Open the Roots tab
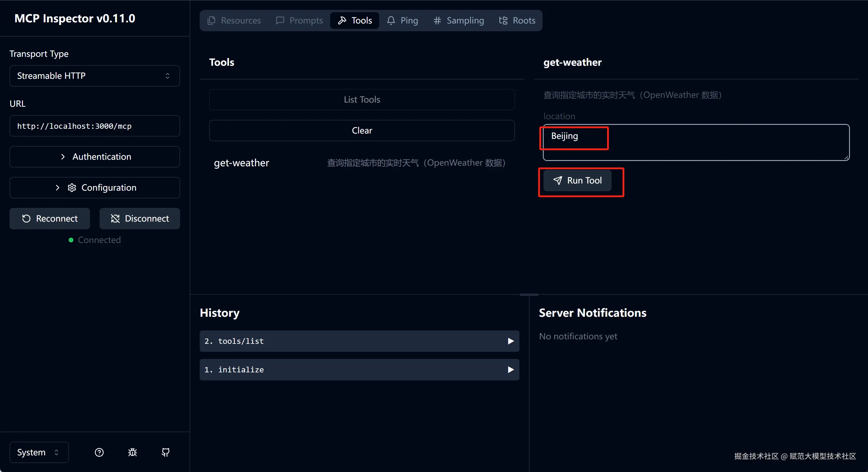868x472 pixels. tap(517, 21)
